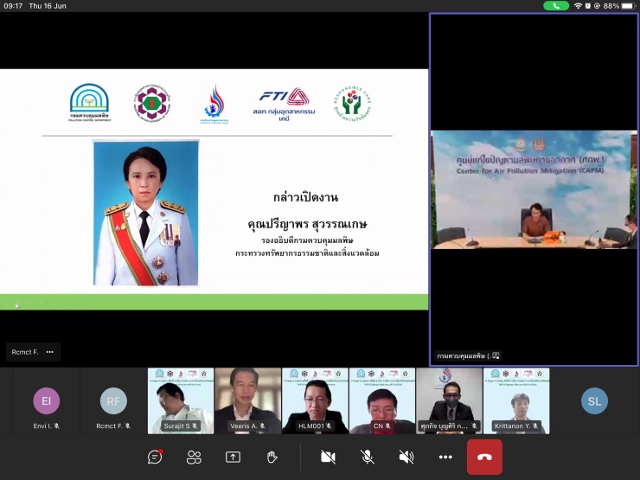Raise your hand in the meeting
This screenshot has width=640, height=480.
(x=272, y=457)
